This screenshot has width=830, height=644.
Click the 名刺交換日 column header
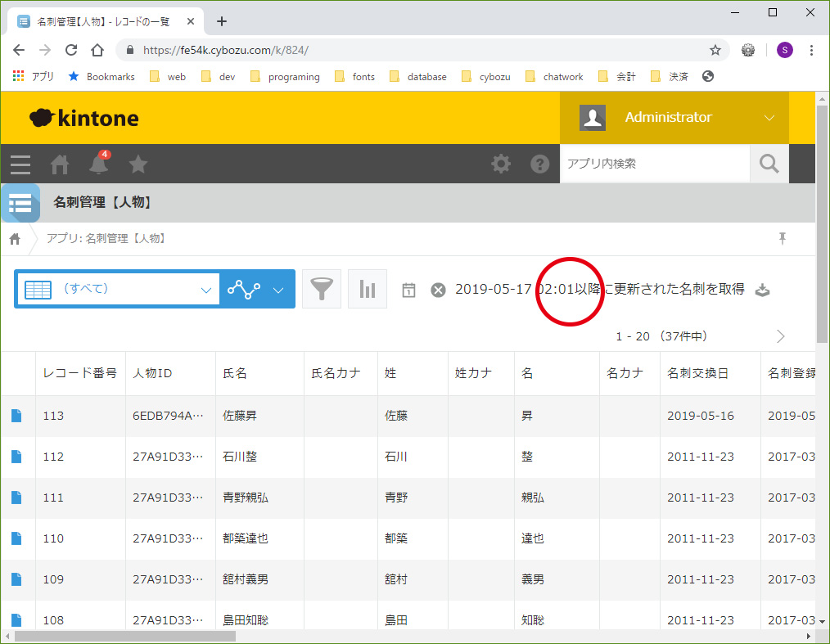pyautogui.click(x=710, y=374)
